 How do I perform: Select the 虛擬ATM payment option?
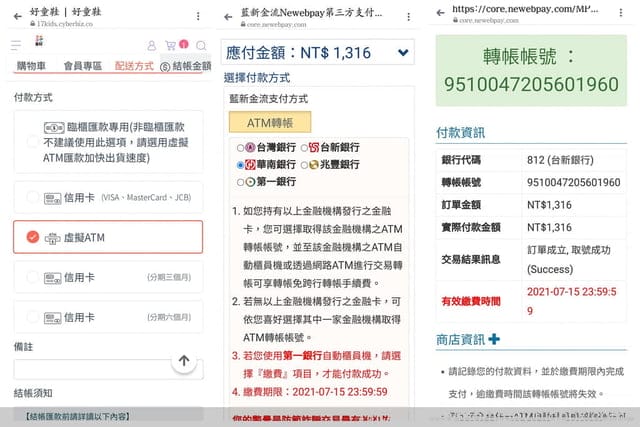click(x=108, y=237)
